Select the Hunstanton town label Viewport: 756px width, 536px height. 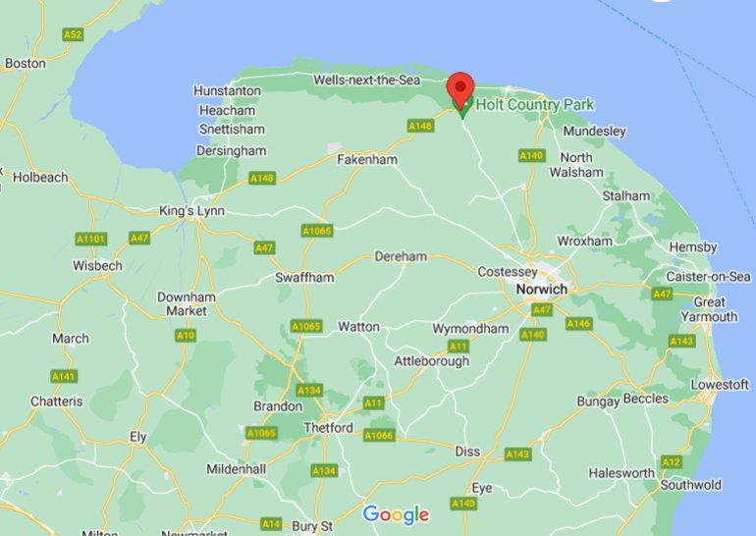pyautogui.click(x=227, y=90)
